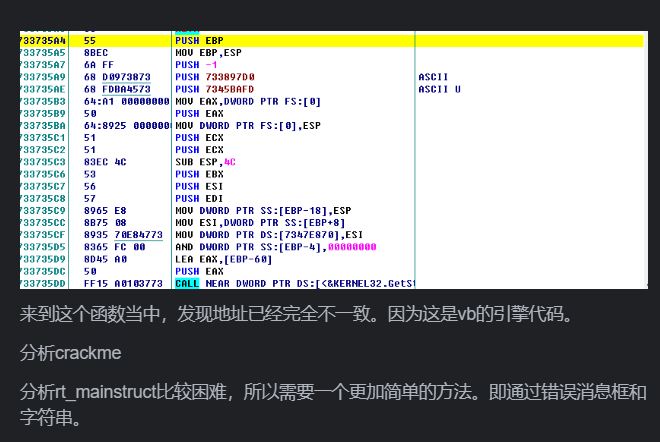Select the PUSH 733897D0 instruction
The height and width of the screenshot is (442, 660).
click(x=214, y=76)
